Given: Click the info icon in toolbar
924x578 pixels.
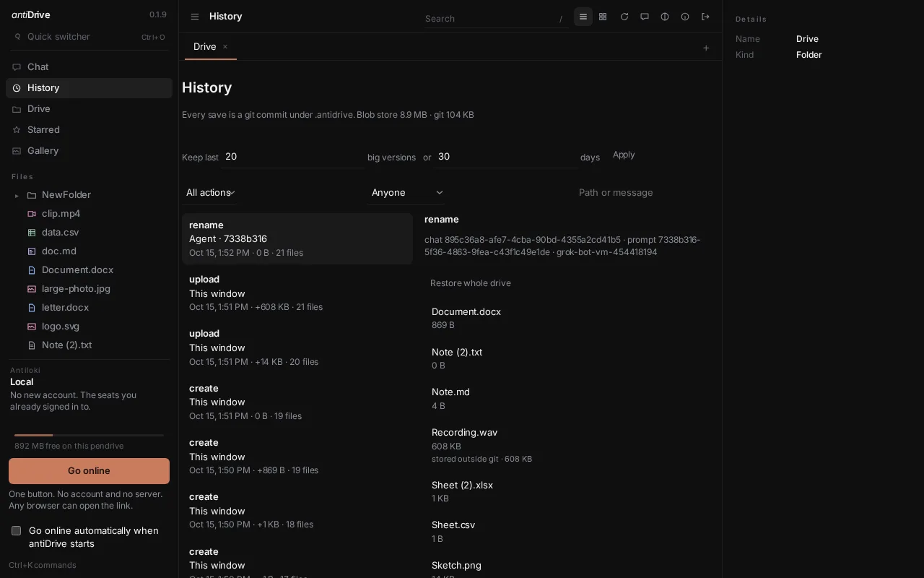Looking at the screenshot, I should pyautogui.click(x=685, y=17).
